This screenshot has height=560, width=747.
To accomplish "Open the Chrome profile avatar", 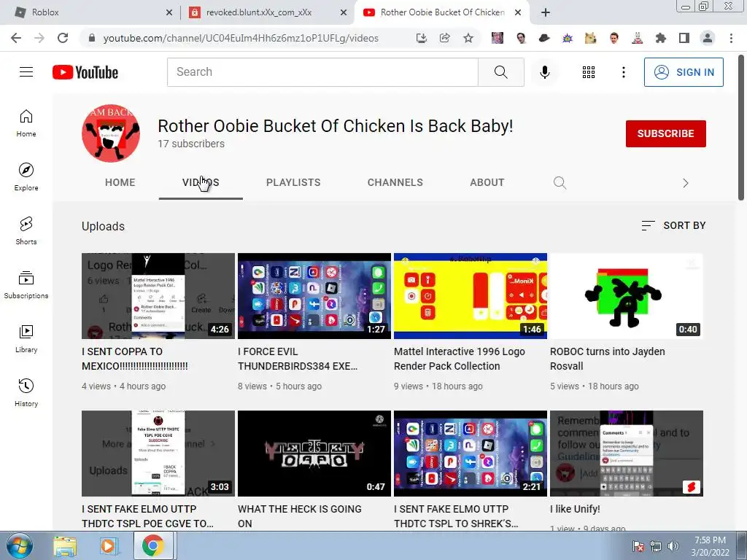I will click(x=708, y=38).
